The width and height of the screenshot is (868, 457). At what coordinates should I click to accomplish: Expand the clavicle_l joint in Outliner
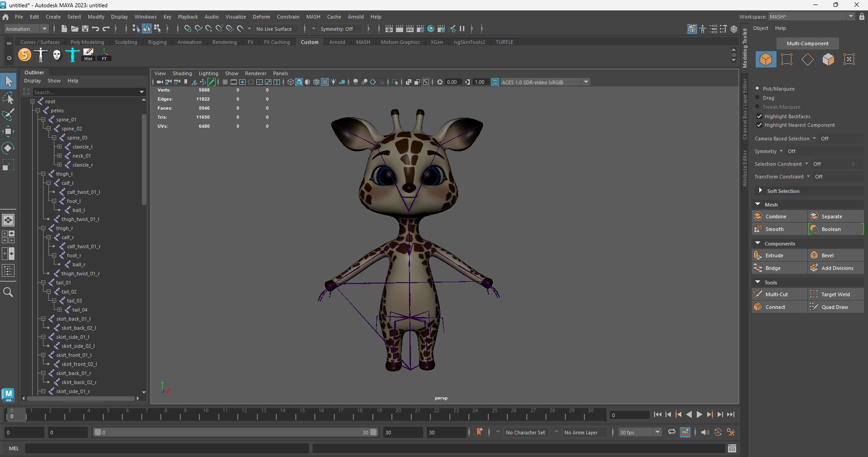(59, 147)
